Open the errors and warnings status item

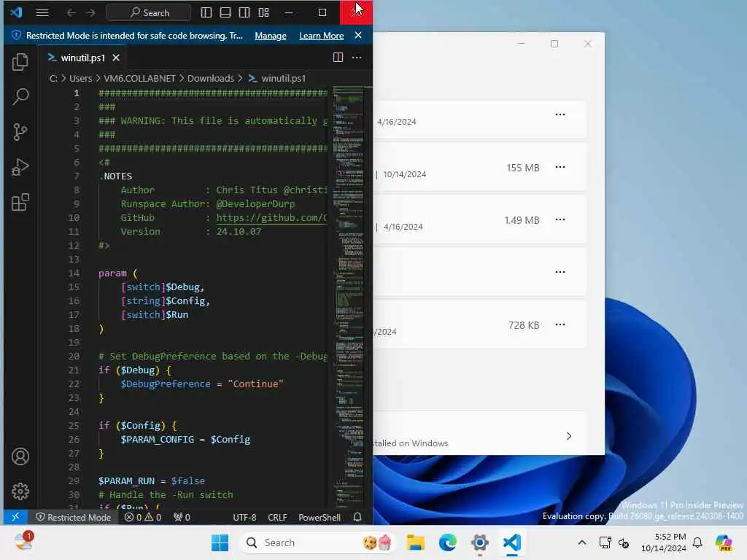pyautogui.click(x=143, y=517)
